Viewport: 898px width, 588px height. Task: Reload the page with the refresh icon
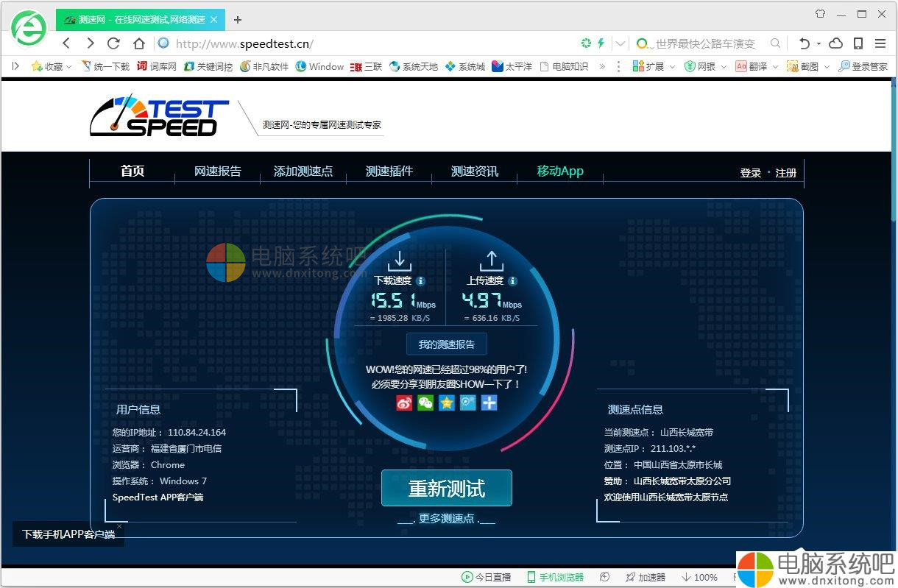(113, 43)
